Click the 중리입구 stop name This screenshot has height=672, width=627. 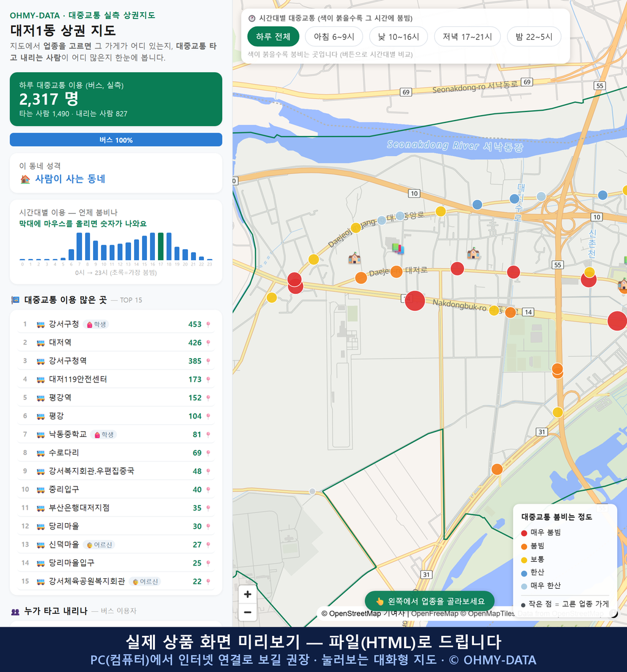click(x=64, y=490)
